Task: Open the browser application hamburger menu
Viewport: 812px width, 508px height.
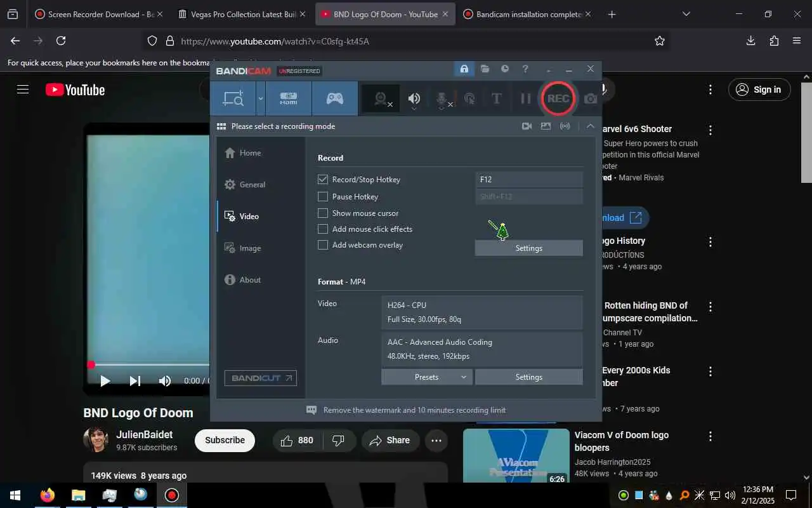Action: point(797,41)
